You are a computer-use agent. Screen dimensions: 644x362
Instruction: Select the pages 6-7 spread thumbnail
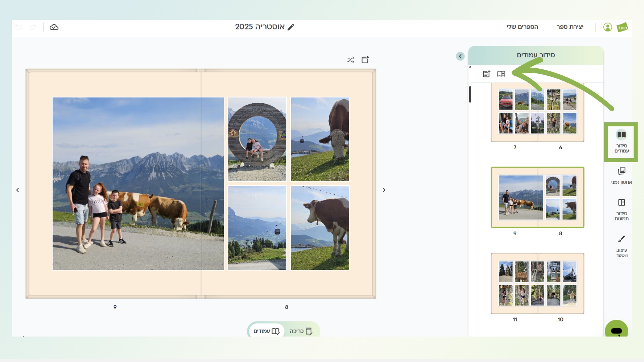[537, 112]
